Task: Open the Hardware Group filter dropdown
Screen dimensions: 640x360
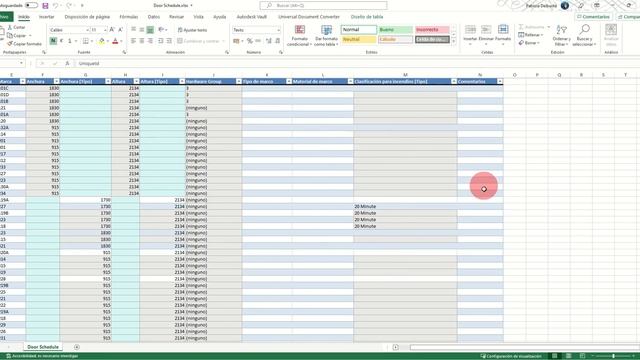Action: coord(238,82)
